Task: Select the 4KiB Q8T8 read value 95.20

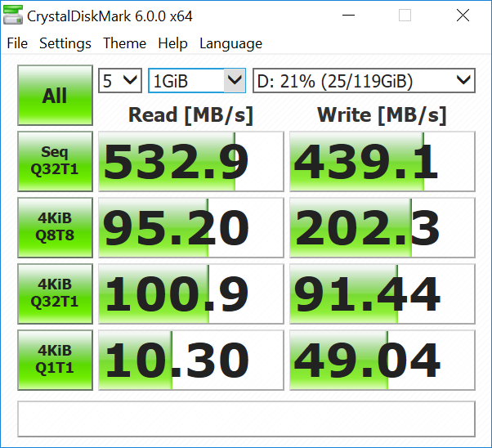Action: tap(191, 227)
